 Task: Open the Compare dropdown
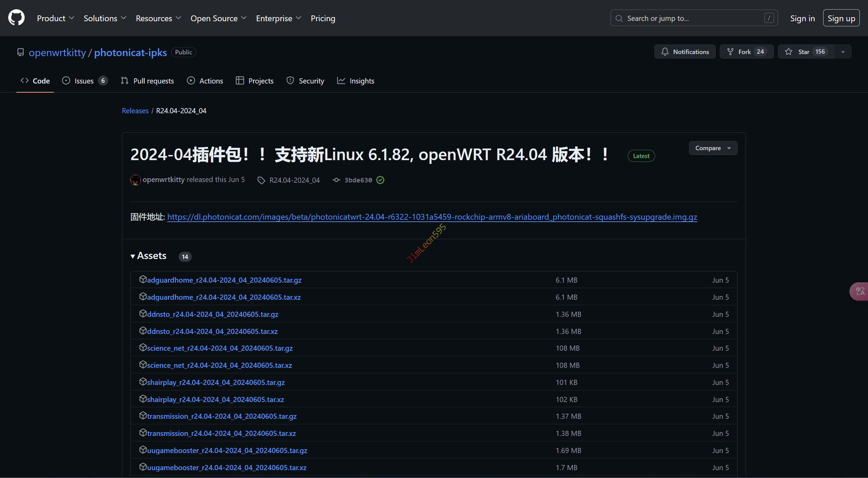[713, 148]
